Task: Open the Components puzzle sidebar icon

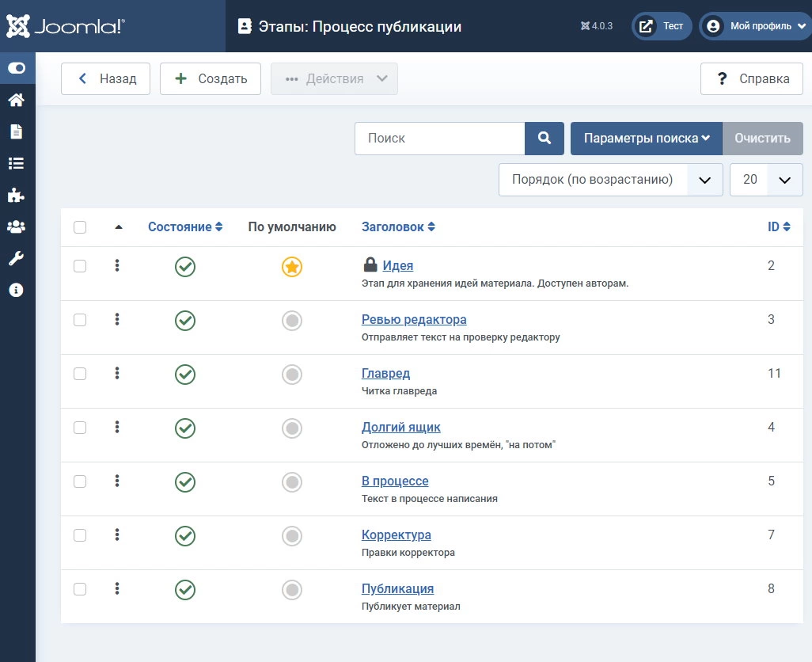Action: point(17,196)
